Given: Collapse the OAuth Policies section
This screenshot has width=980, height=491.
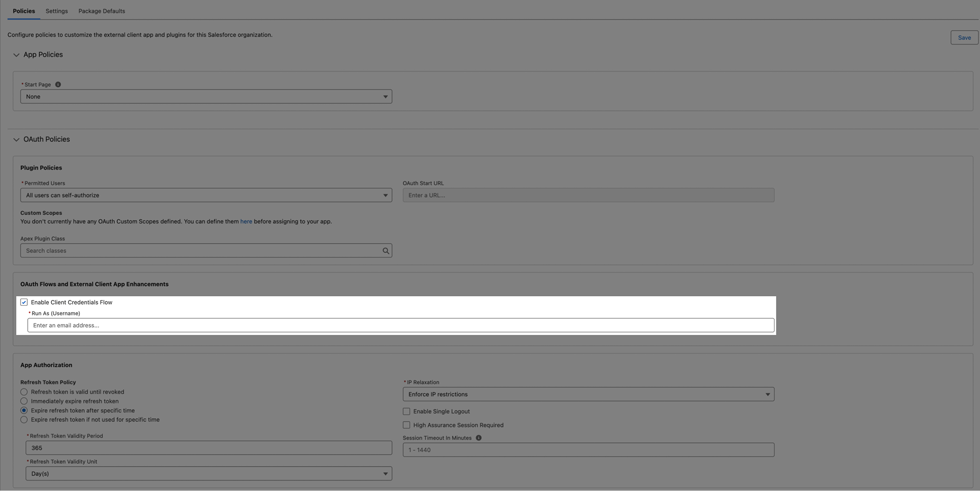Looking at the screenshot, I should 16,139.
